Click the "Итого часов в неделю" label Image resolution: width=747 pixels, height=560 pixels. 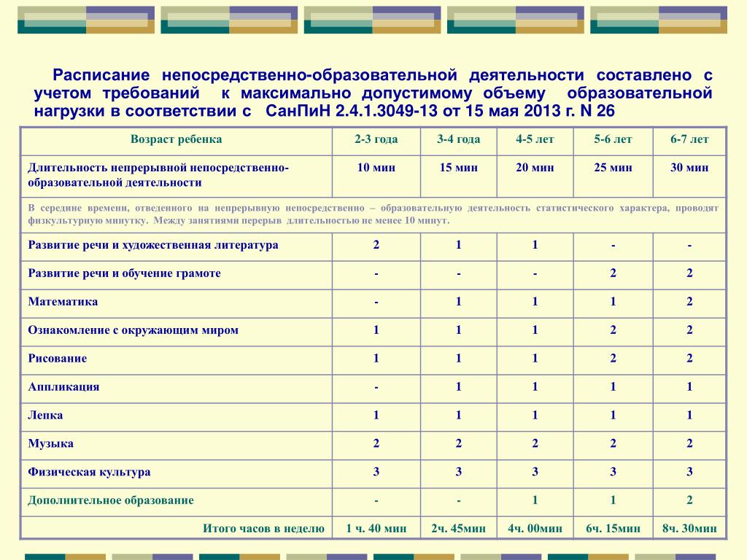click(263, 529)
